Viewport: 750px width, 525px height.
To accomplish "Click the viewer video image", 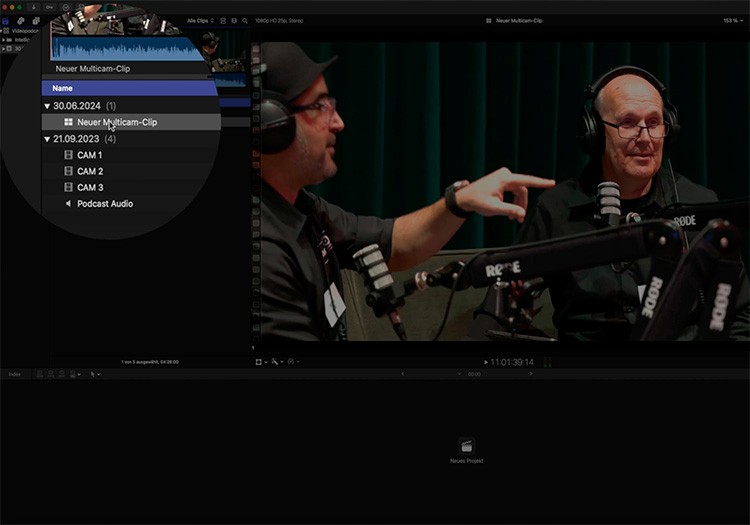I will point(505,191).
